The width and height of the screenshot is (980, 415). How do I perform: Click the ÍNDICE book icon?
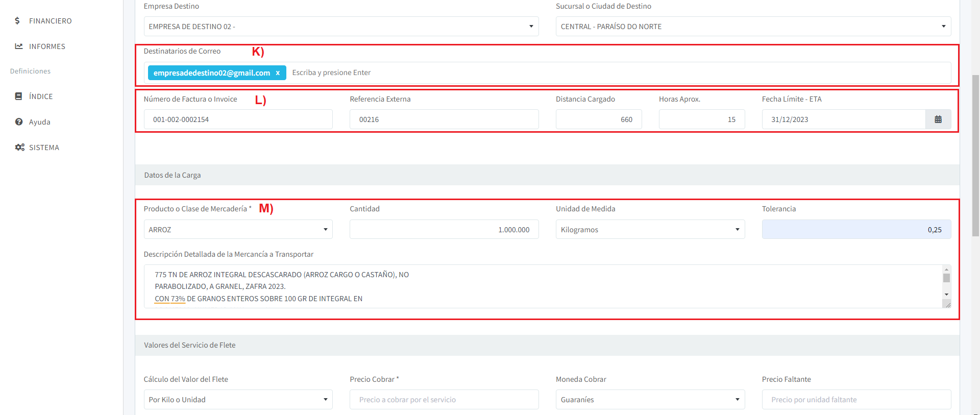[19, 96]
